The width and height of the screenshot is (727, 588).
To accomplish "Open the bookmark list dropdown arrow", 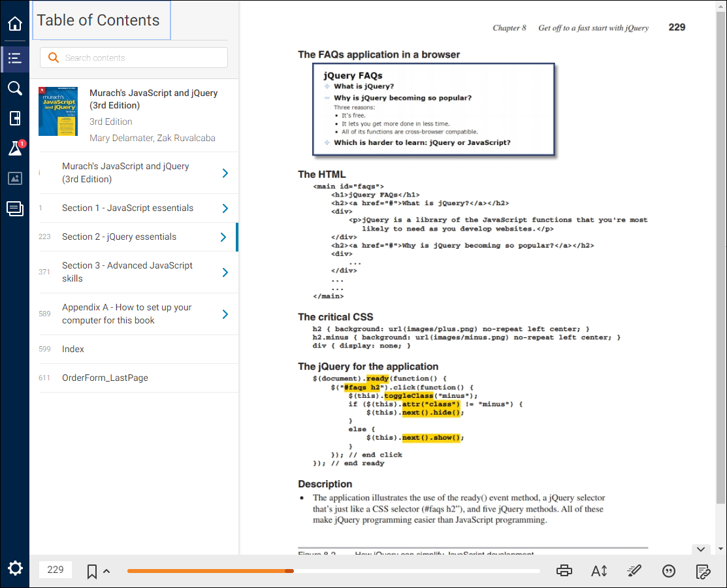I will (105, 572).
